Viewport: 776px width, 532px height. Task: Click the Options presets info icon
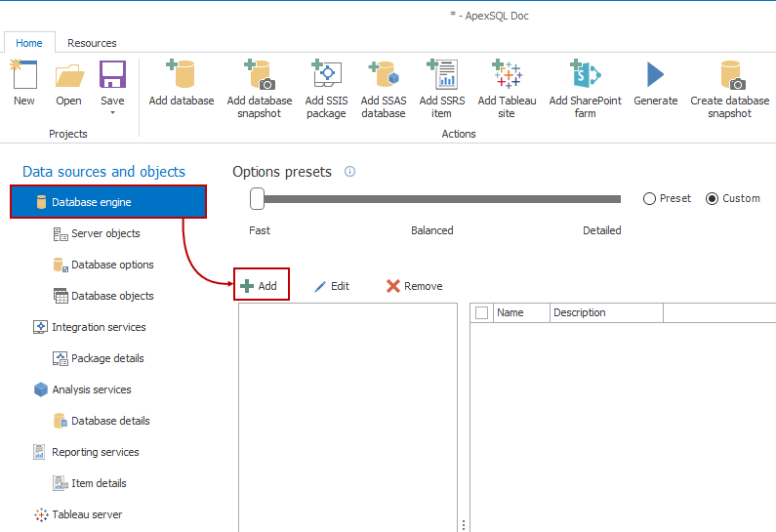[x=349, y=172]
